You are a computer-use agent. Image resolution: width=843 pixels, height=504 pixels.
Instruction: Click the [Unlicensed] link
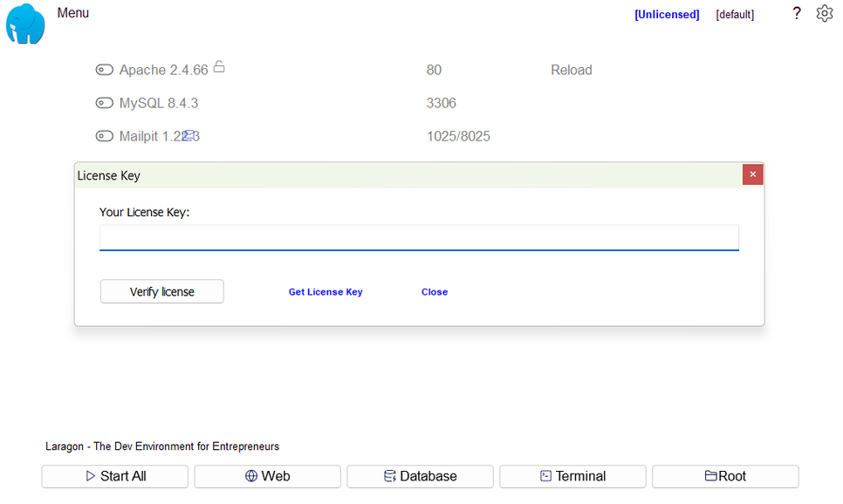666,14
